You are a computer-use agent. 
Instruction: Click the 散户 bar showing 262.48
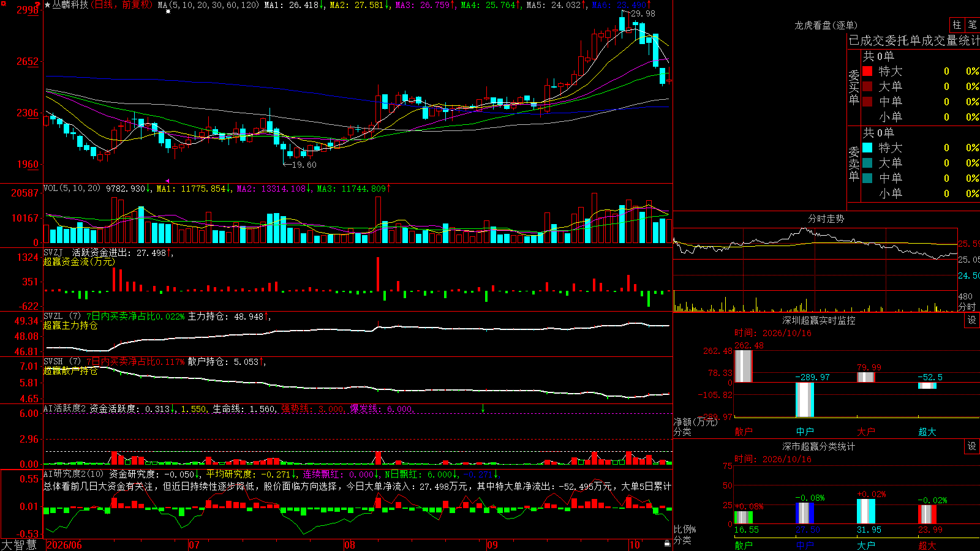point(743,366)
